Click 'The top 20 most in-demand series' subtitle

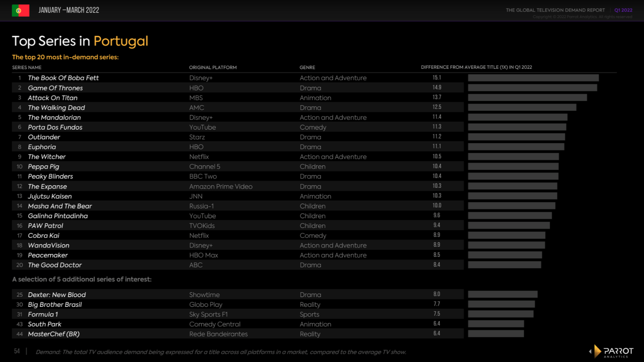point(65,57)
